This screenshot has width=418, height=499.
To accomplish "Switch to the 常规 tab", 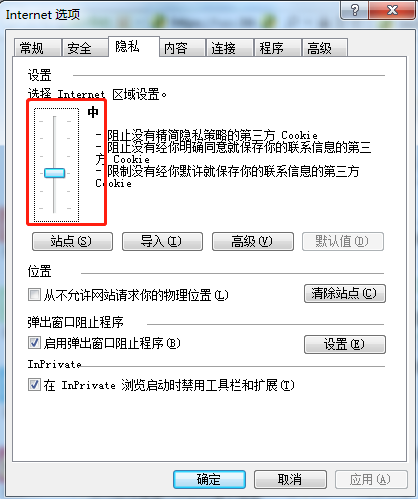I will pyautogui.click(x=37, y=48).
